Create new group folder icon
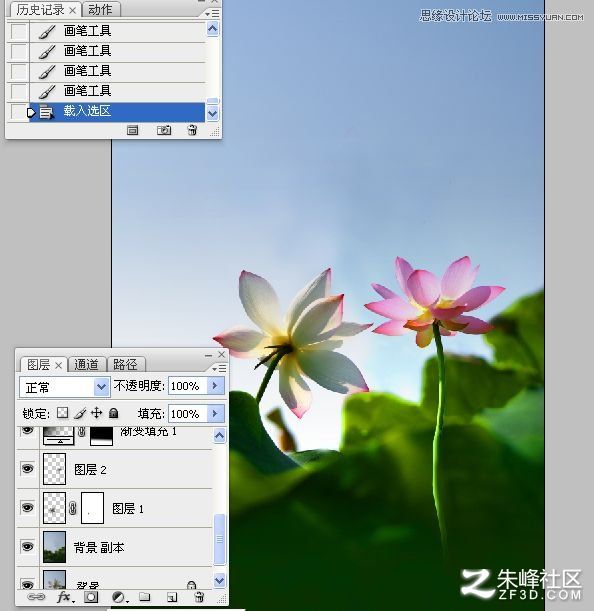The image size is (594, 611). (x=145, y=597)
